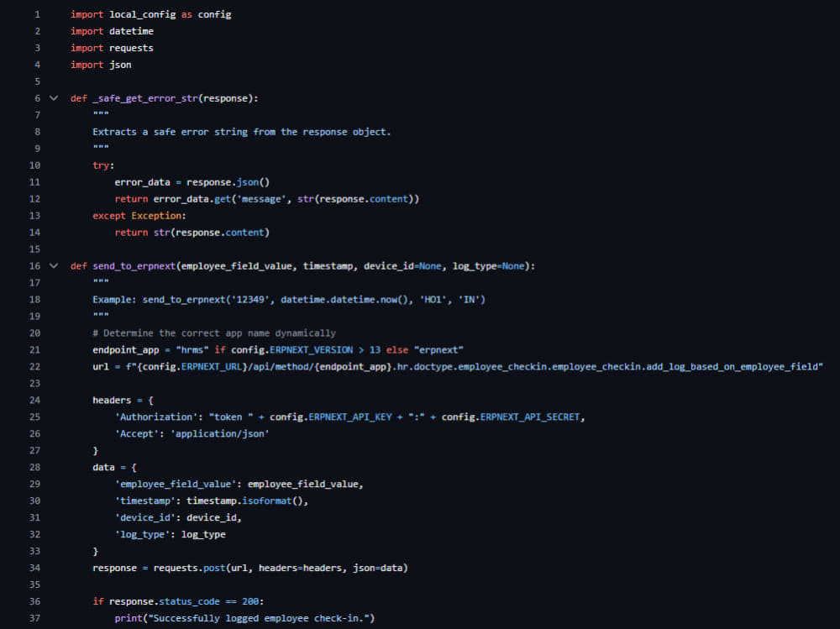Click 'ERPNEXT_API_SECRET' on line 25

pyautogui.click(x=530, y=417)
